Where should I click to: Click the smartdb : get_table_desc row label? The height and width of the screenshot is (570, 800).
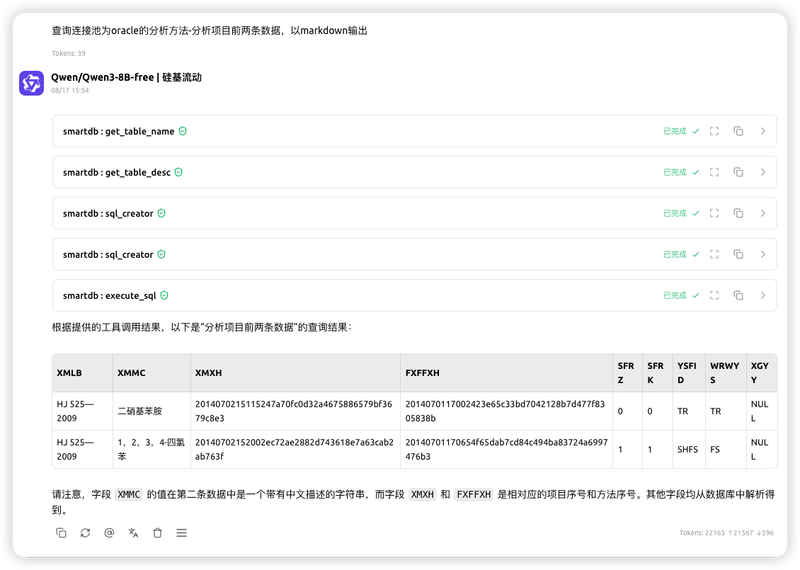pos(116,172)
